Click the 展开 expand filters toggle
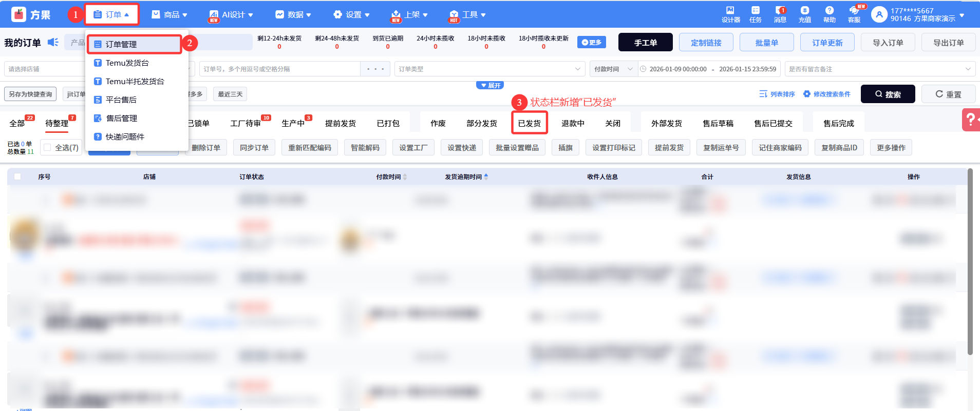The image size is (980, 411). (x=490, y=85)
